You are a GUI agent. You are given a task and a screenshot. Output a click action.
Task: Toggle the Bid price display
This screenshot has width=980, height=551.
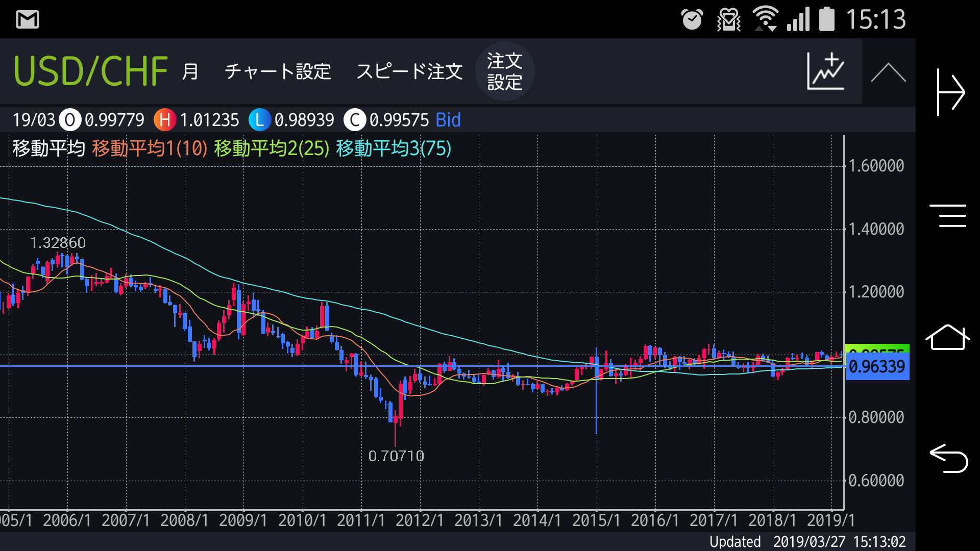point(448,120)
